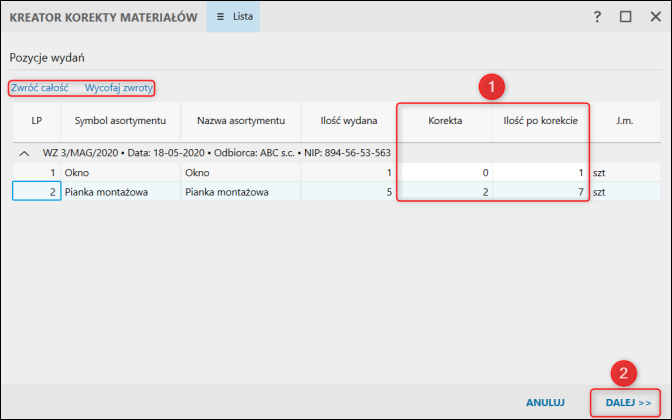Click Ilość wydana value 1 for Okno
The width and height of the screenshot is (672, 420).
349,173
